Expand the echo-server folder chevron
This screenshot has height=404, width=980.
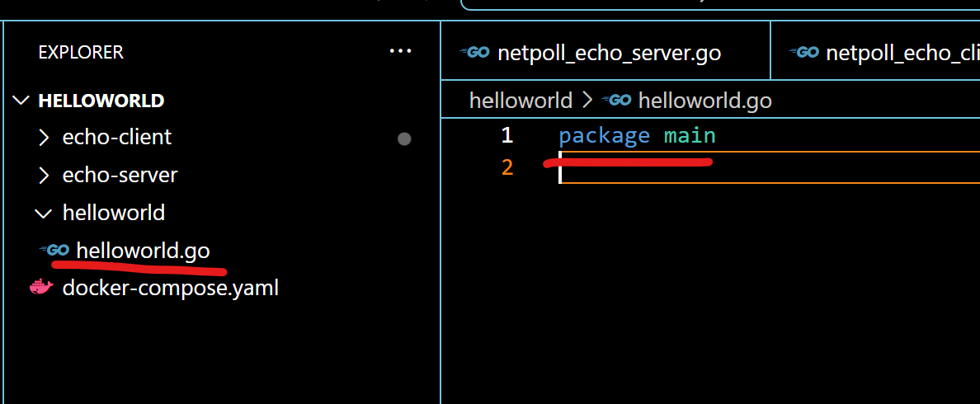45,175
